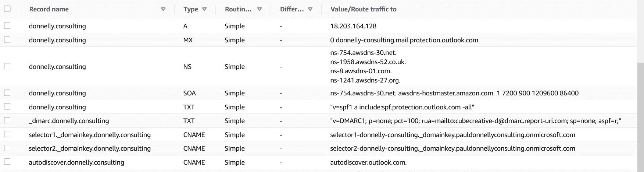Click the Value/Route traffic to header
Screen dimensions: 644x172
point(364,9)
